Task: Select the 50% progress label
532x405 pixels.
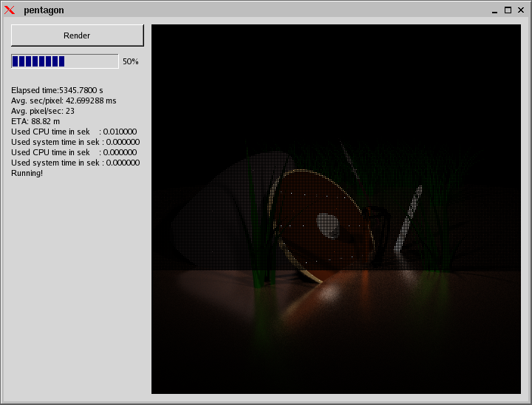Action: (131, 61)
